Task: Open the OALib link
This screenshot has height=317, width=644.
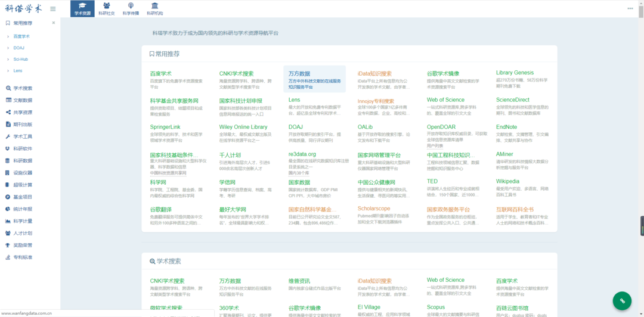Action: point(366,127)
